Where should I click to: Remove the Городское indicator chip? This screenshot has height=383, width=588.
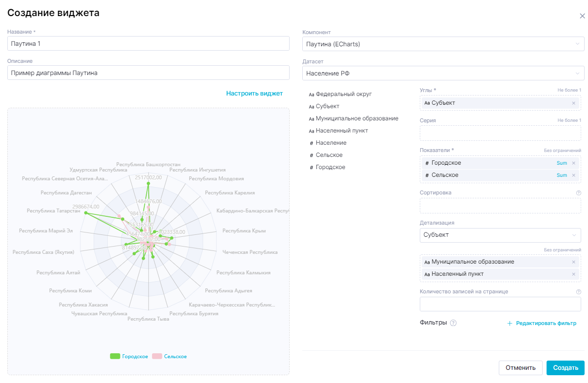pyautogui.click(x=573, y=163)
